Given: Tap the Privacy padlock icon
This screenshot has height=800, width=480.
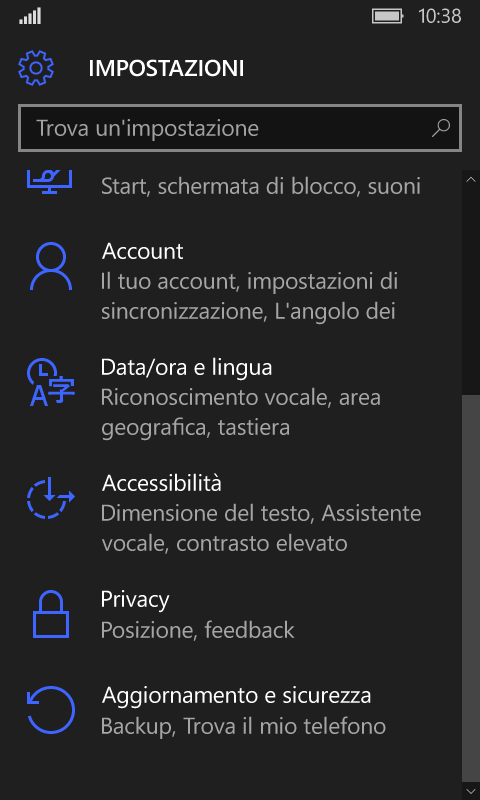Looking at the screenshot, I should (50, 614).
